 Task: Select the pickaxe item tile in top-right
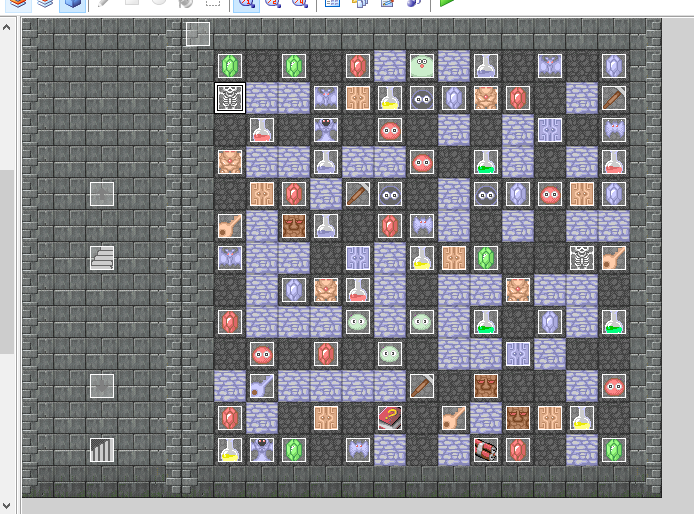(x=614, y=98)
